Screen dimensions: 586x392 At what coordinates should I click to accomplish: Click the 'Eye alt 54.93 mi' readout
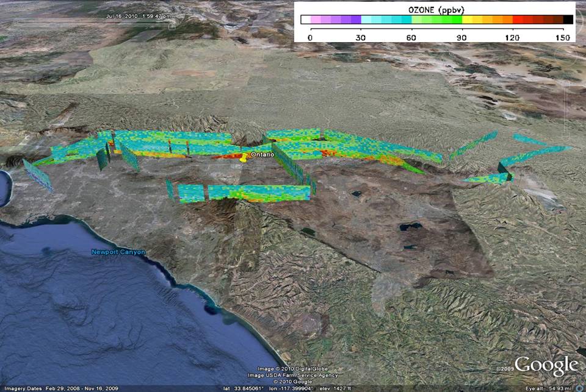pos(548,388)
